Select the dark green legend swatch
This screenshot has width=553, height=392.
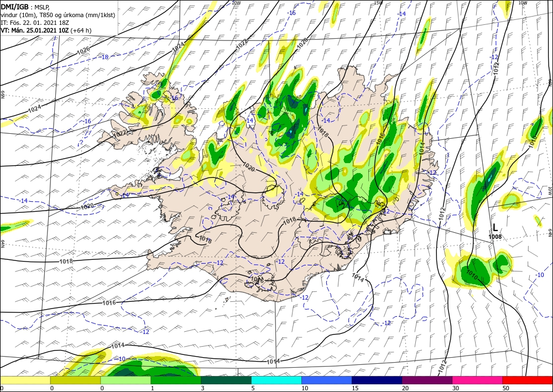point(226,380)
